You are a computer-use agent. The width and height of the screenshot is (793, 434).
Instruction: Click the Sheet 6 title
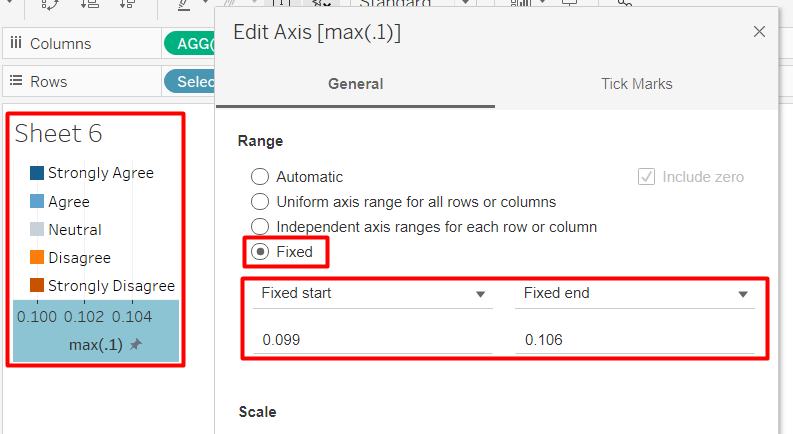(58, 134)
